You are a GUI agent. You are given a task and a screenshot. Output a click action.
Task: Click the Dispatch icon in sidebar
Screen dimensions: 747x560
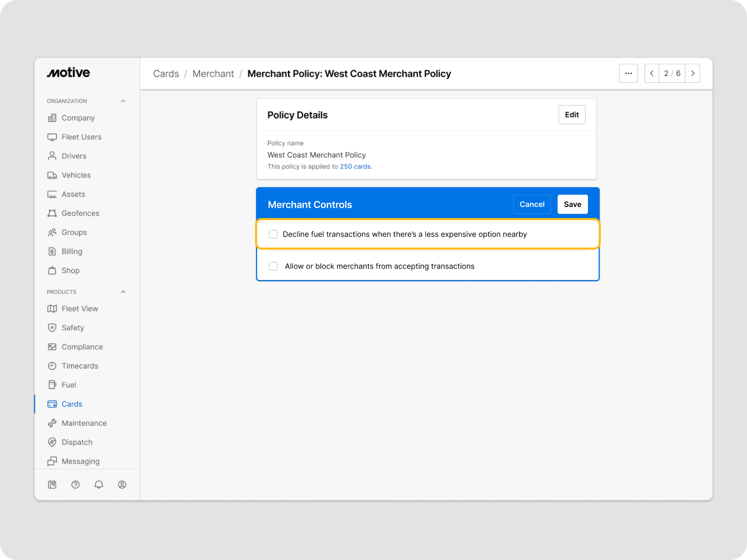[x=52, y=442]
